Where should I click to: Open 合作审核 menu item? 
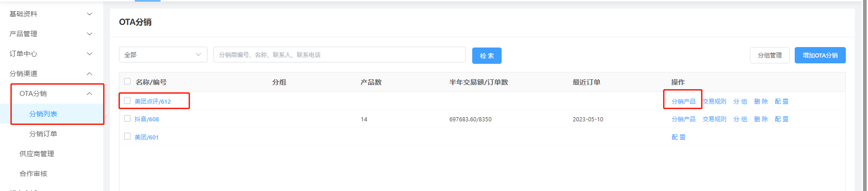tap(33, 174)
